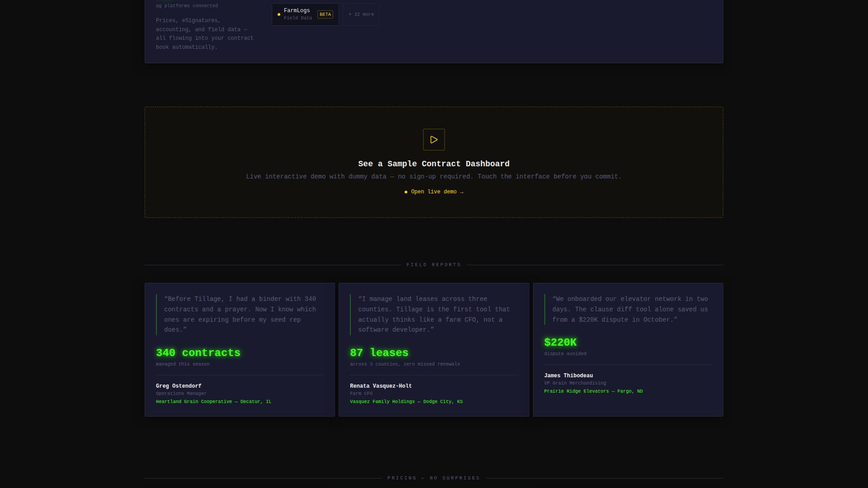This screenshot has height=488, width=868.
Task: Click 'See a Sample Contract Dashboard' heading
Action: (x=434, y=164)
